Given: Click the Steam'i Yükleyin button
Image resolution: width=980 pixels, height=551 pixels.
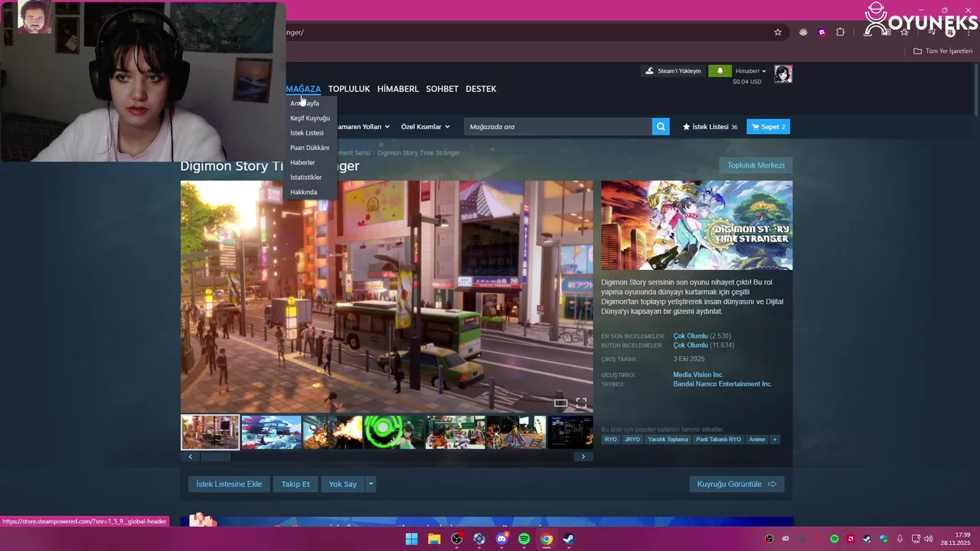Looking at the screenshot, I should 673,71.
